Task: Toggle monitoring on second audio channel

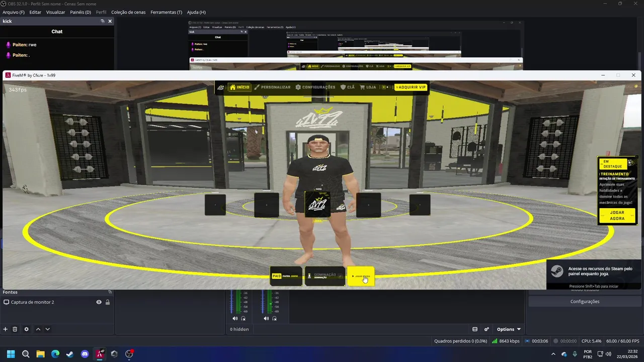Action: click(275, 318)
